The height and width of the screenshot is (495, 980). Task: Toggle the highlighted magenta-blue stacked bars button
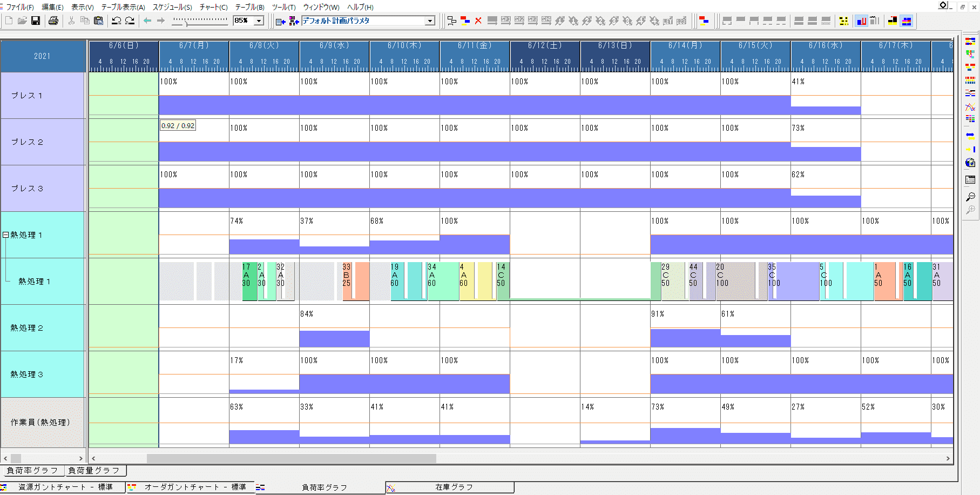click(x=907, y=21)
